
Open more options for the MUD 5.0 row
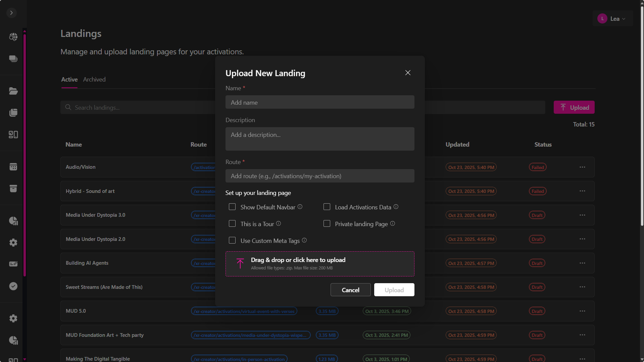(x=582, y=311)
